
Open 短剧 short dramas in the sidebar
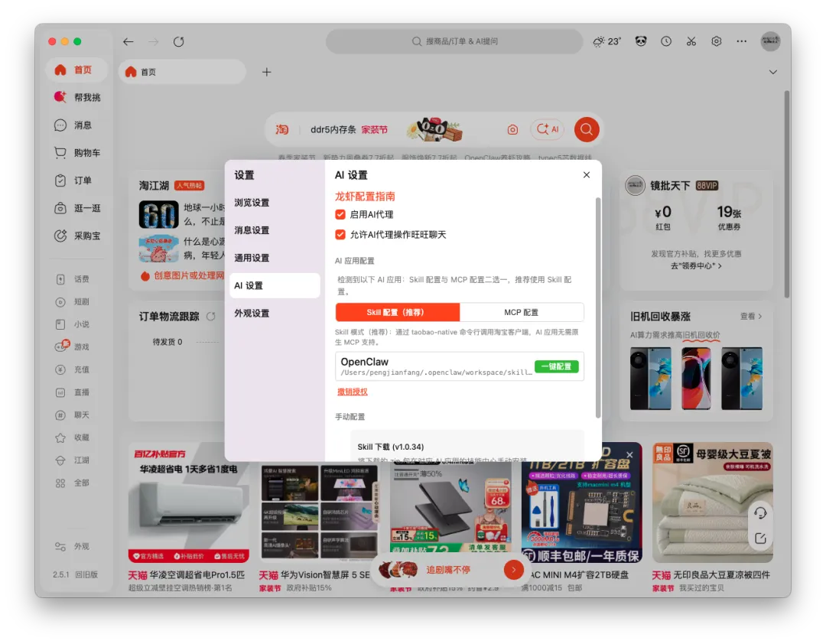coord(73,302)
